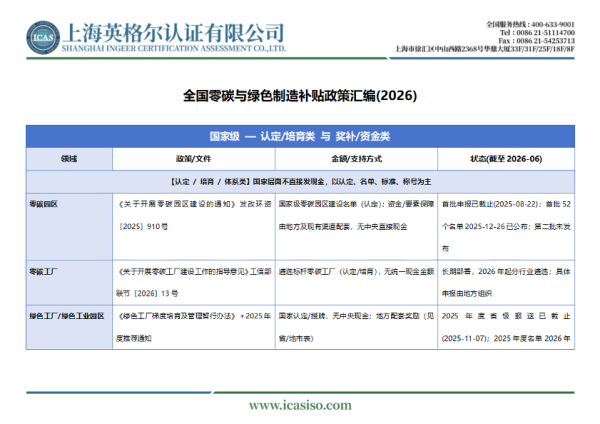Click the status cell starting 首批申报已截止(2025-08-22)
The width and height of the screenshot is (600, 424).
pyautogui.click(x=506, y=227)
